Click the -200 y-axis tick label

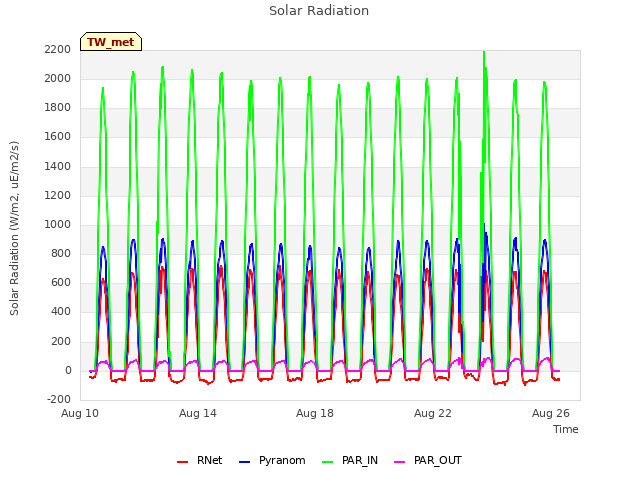pos(59,400)
